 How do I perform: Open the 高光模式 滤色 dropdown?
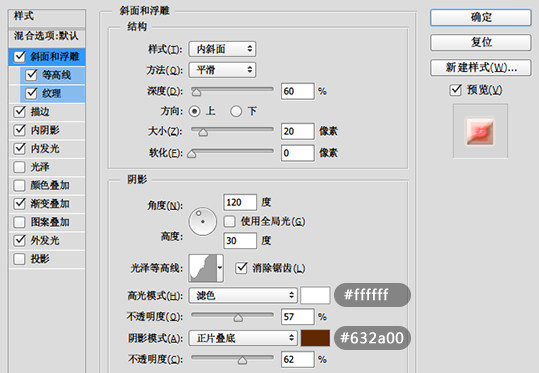click(243, 295)
